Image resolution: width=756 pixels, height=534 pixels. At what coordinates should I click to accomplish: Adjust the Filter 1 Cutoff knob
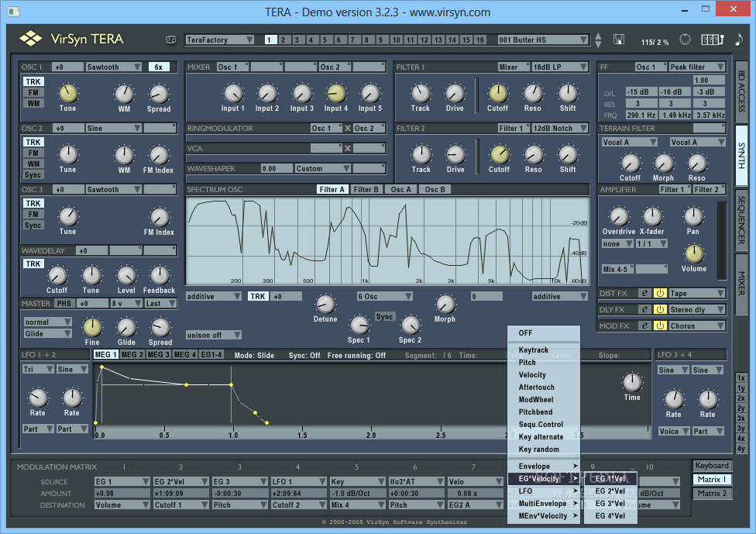(498, 93)
